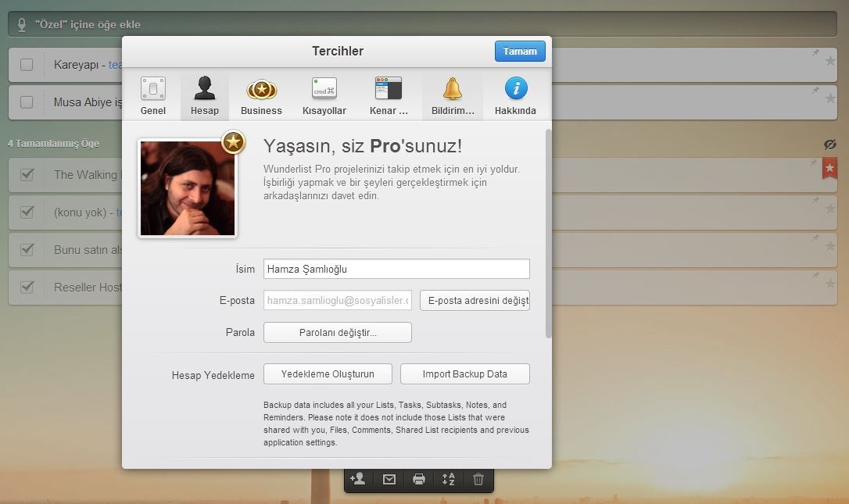Screen dimensions: 849x504
Task: Focus the "Özel" içine öğe ekle field
Action: pyautogui.click(x=422, y=24)
